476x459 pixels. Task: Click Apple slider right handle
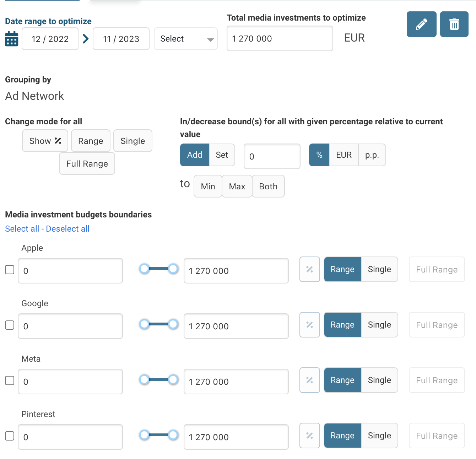(x=173, y=269)
